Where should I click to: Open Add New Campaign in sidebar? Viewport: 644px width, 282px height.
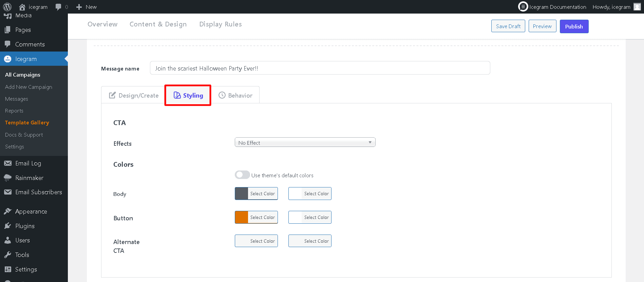[29, 87]
